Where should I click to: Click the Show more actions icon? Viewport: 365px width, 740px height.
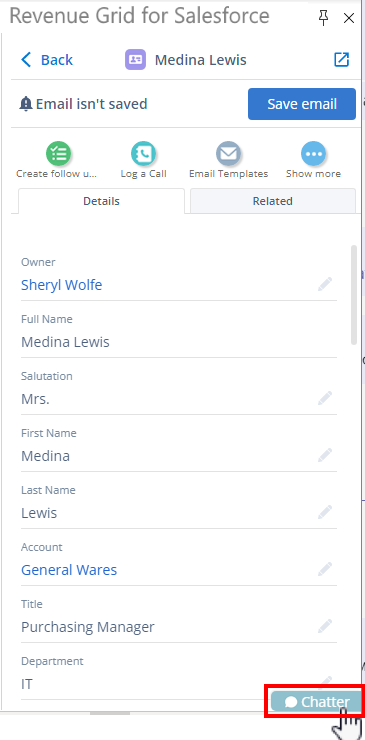click(x=314, y=153)
